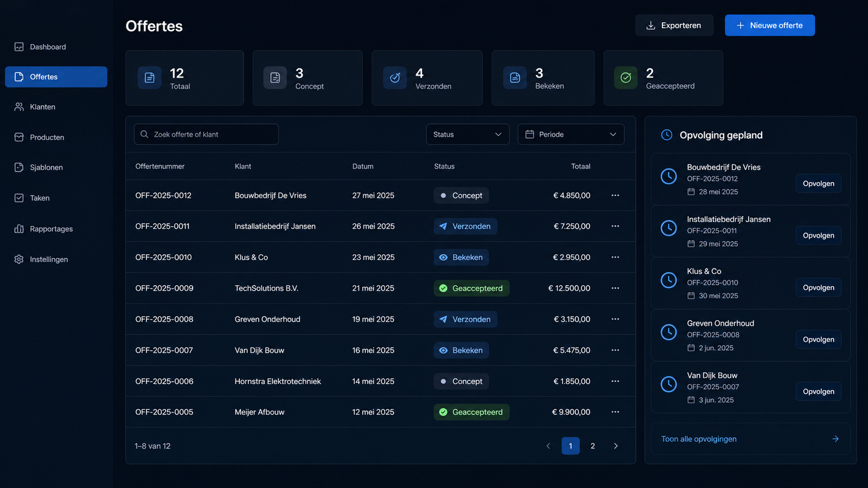868x488 pixels.
Task: Open the Periode date dropdown
Action: (571, 134)
